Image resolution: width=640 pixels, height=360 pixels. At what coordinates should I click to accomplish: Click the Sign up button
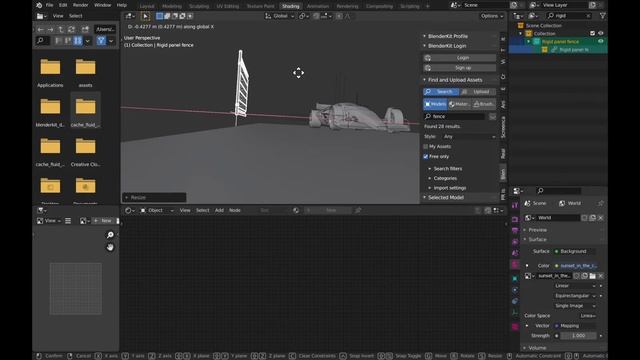(459, 68)
